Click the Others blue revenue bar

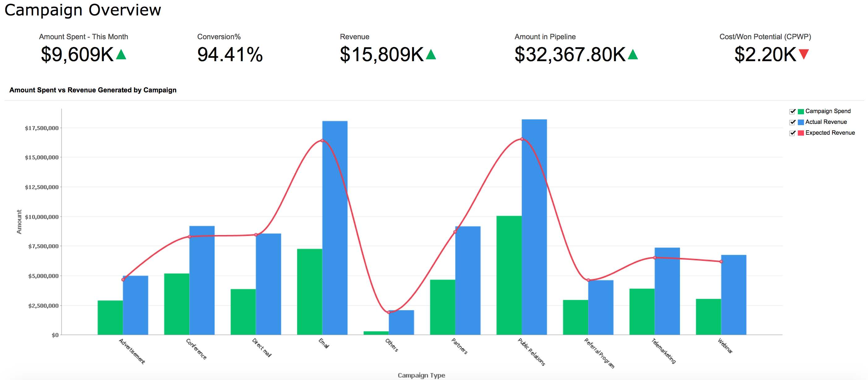401,323
